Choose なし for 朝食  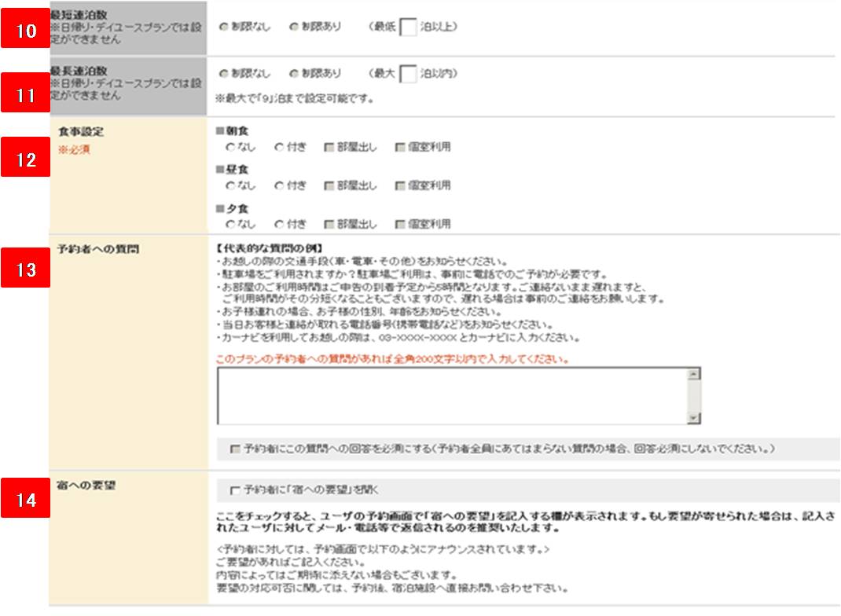click(x=230, y=148)
